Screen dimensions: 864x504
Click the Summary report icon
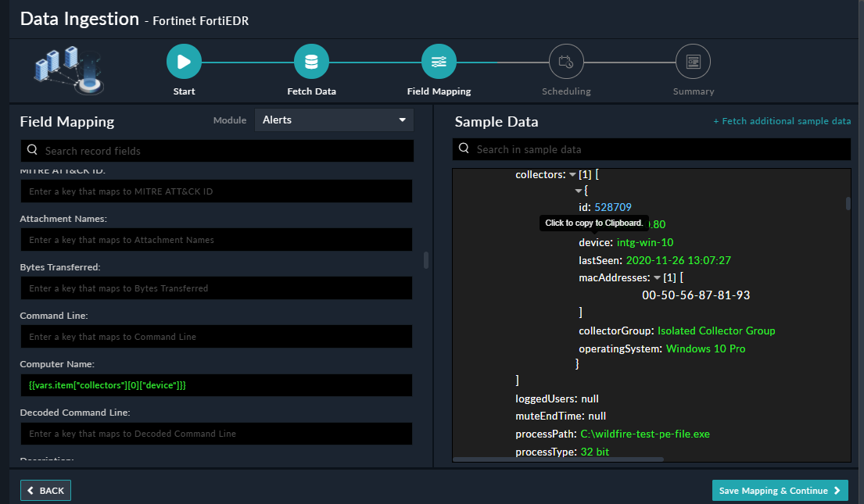click(x=694, y=60)
